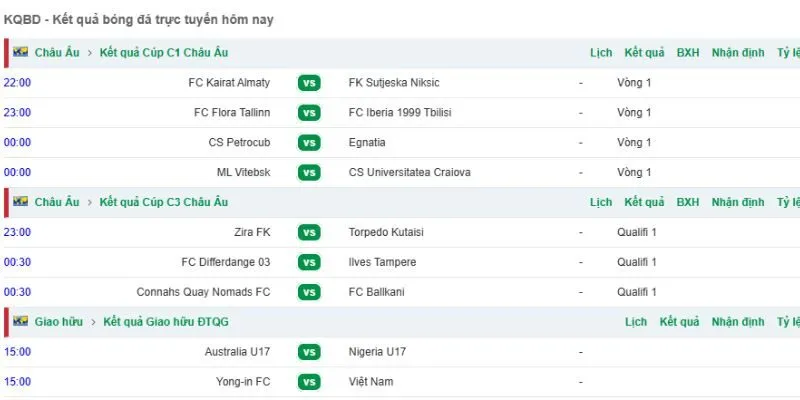Click the flag icon beside Giao hữu header
This screenshot has height=400, width=800.
[20, 321]
